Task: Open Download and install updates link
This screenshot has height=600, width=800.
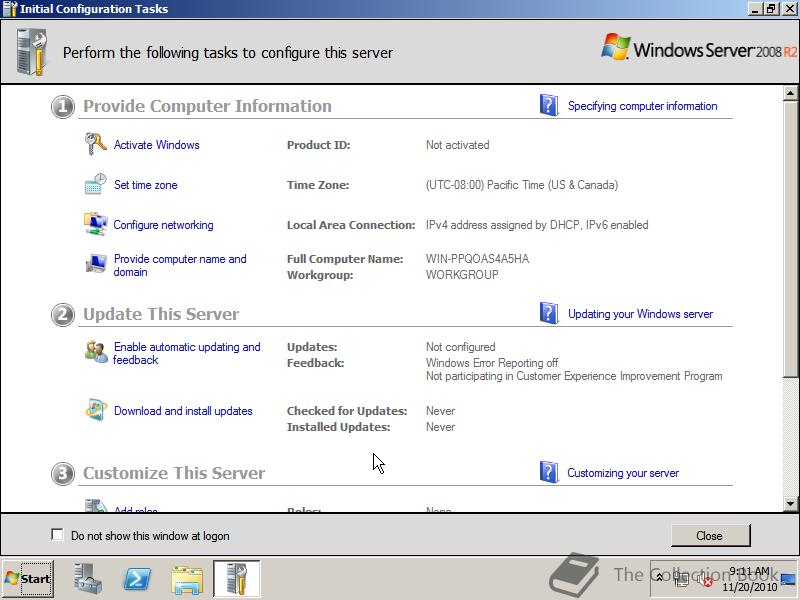Action: pyautogui.click(x=183, y=411)
